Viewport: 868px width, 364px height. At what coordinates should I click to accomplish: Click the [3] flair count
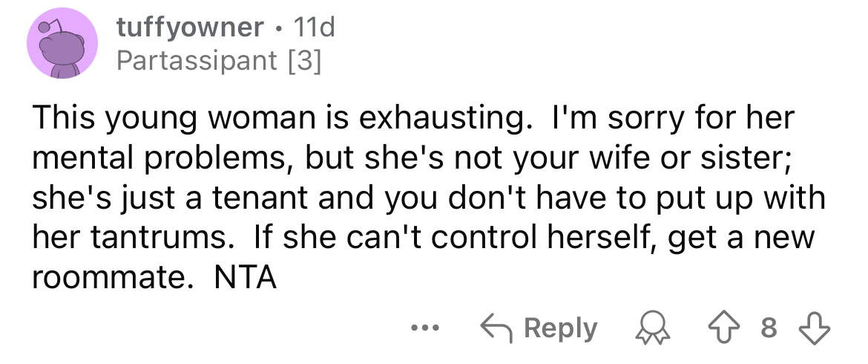304,61
